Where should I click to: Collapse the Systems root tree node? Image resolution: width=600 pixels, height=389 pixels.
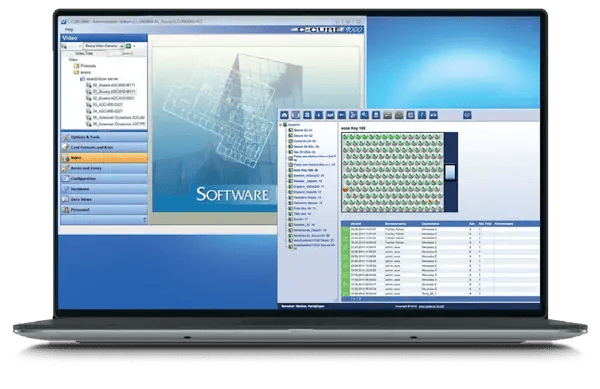click(281, 125)
